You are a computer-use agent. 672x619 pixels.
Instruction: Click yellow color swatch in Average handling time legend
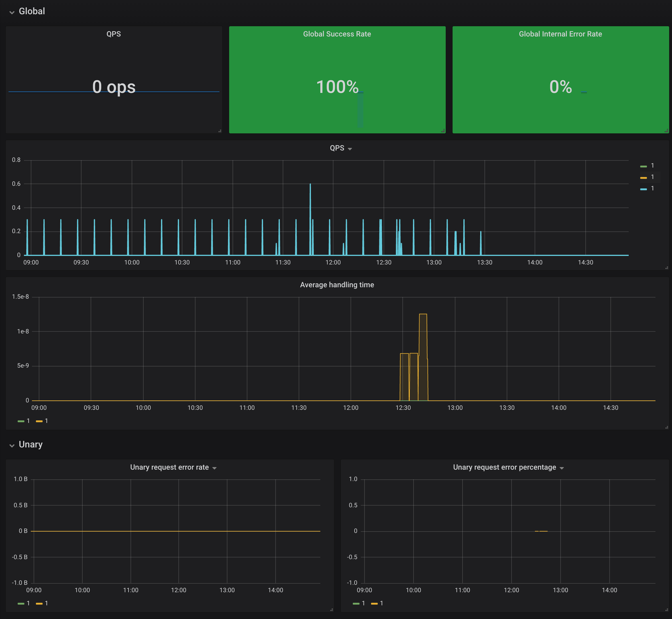coord(39,421)
